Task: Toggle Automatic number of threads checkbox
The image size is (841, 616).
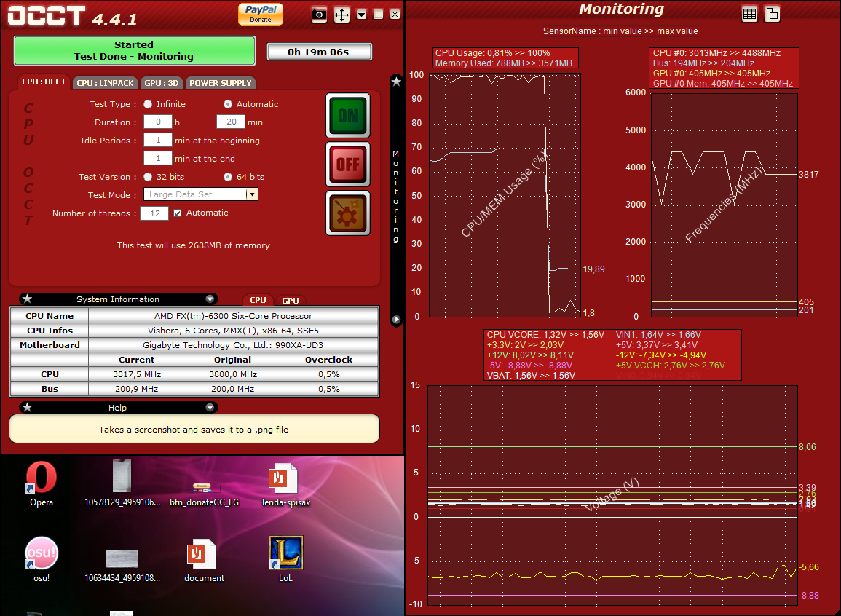Action: [x=178, y=213]
